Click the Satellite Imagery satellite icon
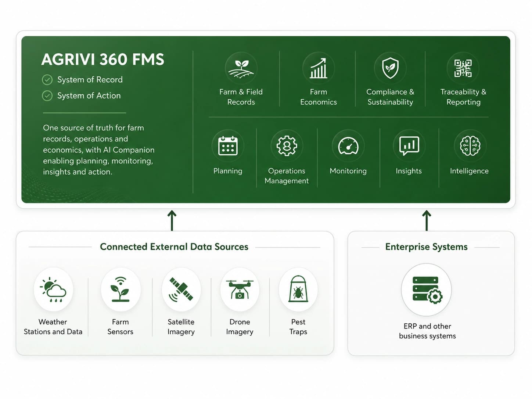 [181, 290]
